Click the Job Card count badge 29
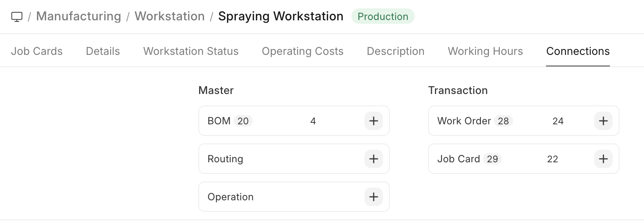The width and height of the screenshot is (644, 221). 492,159
